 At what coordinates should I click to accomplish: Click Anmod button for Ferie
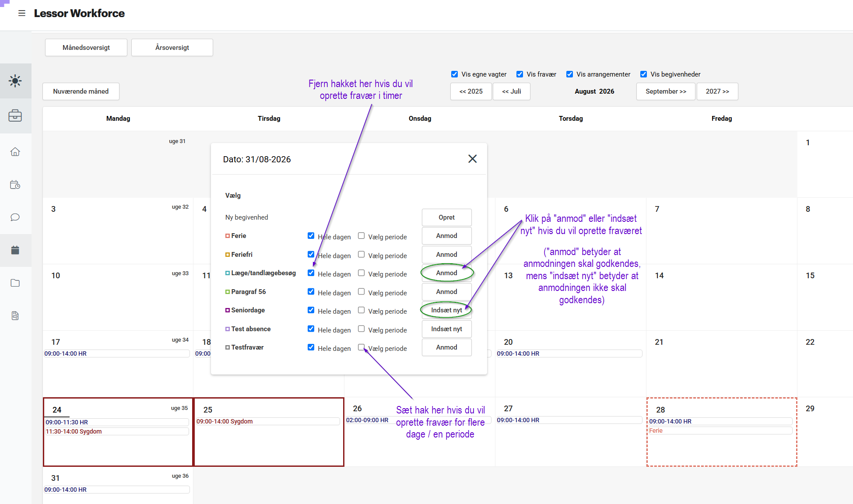coord(446,236)
